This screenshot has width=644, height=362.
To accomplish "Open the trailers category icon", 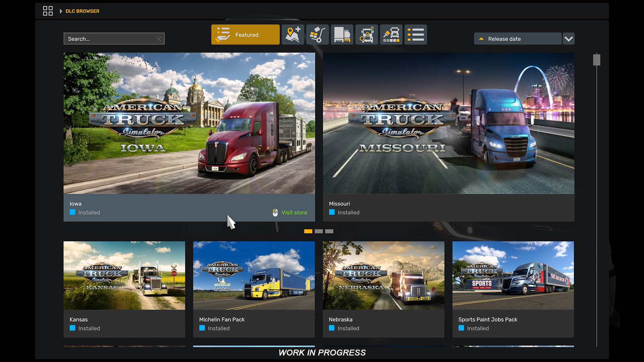I will click(342, 35).
